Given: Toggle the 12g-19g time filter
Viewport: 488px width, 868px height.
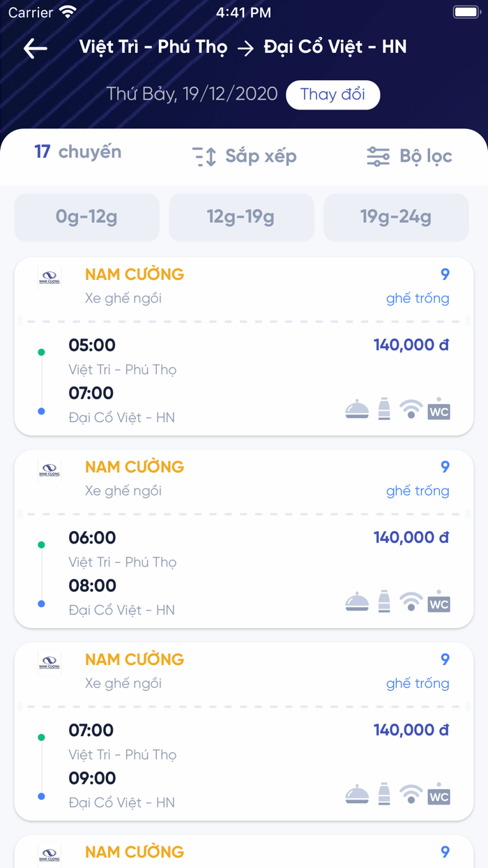Looking at the screenshot, I should point(241,217).
